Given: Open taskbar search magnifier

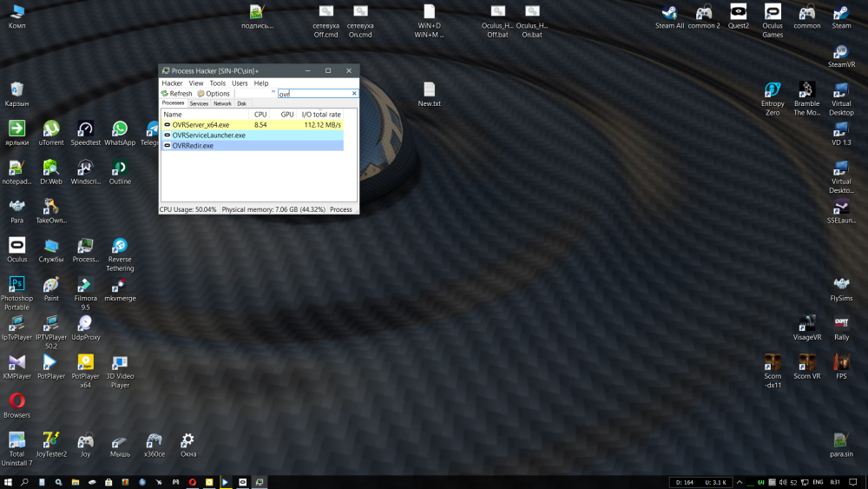Looking at the screenshot, I should coord(24,482).
